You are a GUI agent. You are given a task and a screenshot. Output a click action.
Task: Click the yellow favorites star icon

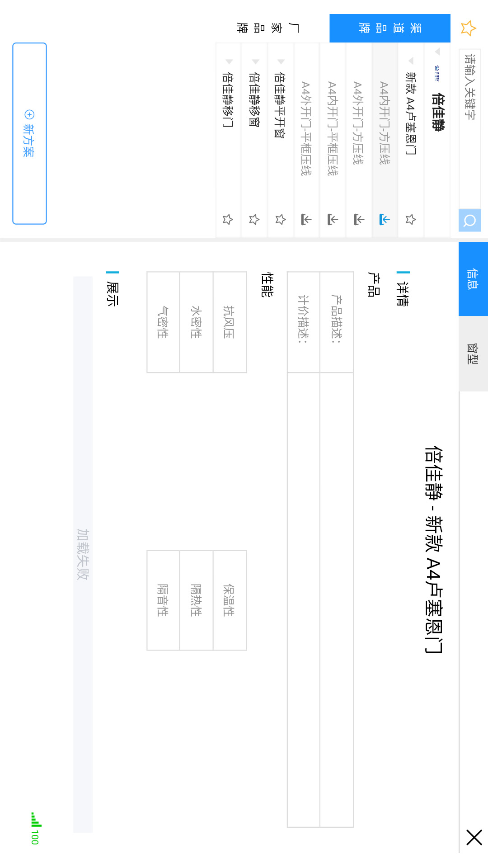point(468,28)
